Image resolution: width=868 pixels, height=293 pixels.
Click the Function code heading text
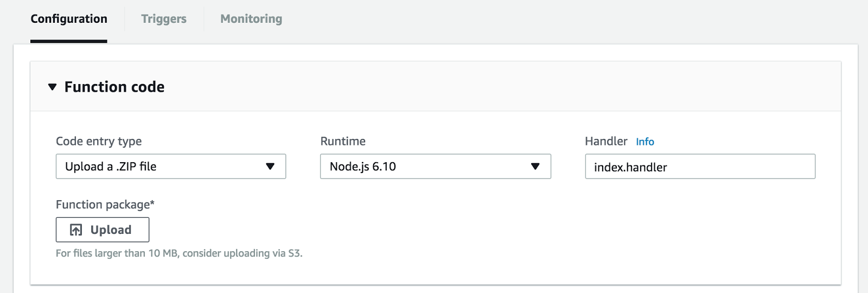coord(114,87)
